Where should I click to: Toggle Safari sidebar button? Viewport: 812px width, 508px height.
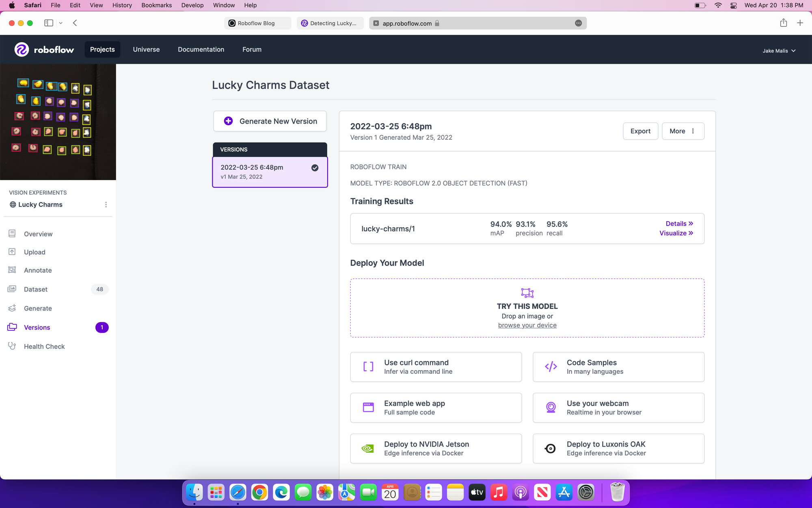point(49,23)
